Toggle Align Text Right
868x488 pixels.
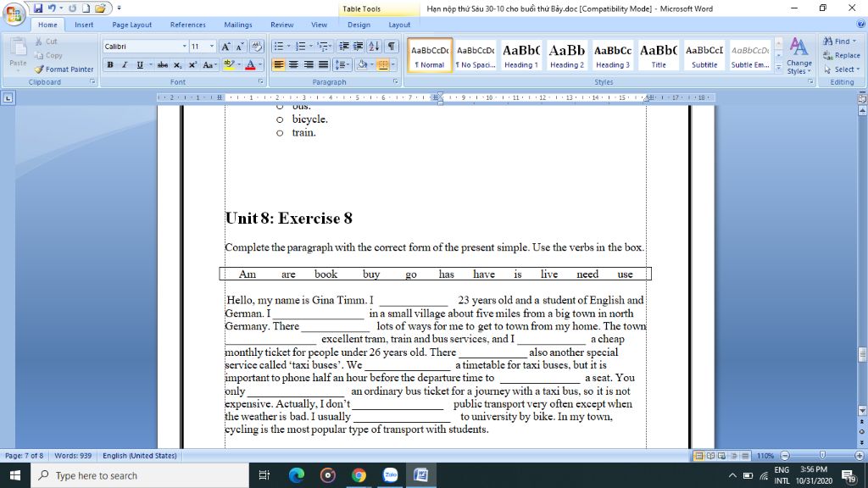click(309, 65)
